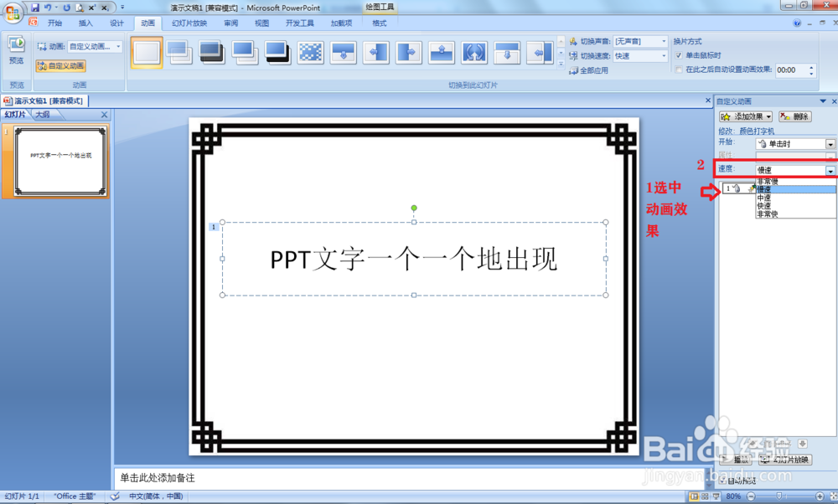Open the 速度 speed dropdown arrow
838x504 pixels.
830,170
